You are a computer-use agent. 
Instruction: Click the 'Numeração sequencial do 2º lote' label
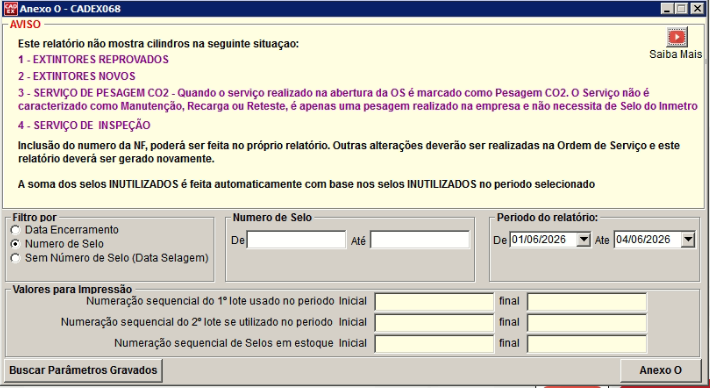point(197,323)
